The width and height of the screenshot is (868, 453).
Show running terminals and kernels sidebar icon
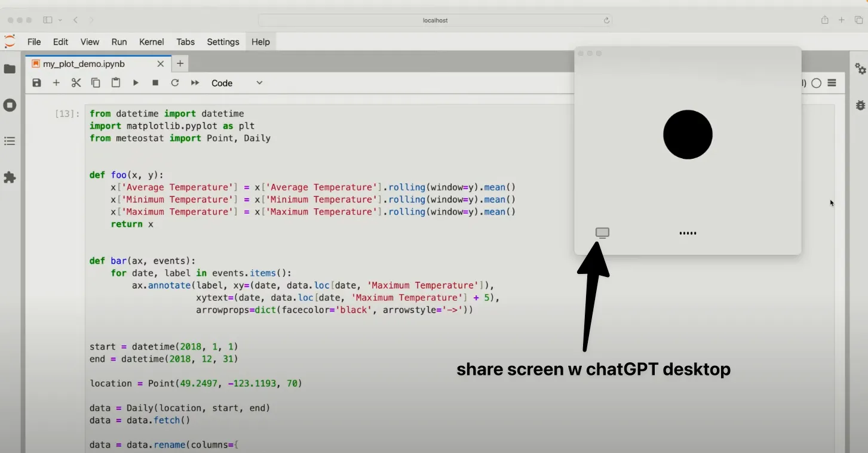10,105
